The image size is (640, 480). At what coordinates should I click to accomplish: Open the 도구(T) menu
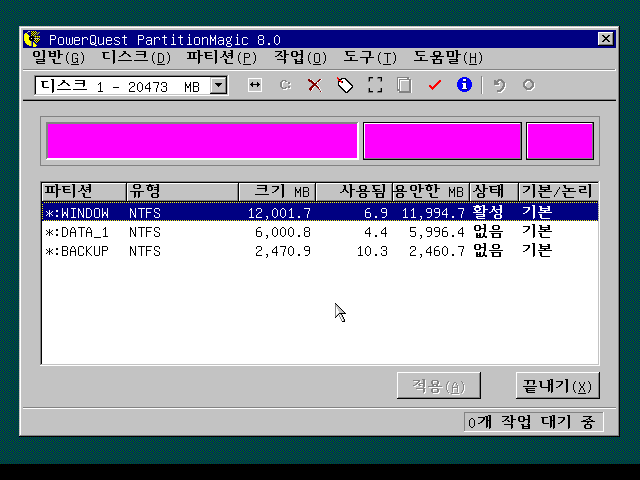370,58
